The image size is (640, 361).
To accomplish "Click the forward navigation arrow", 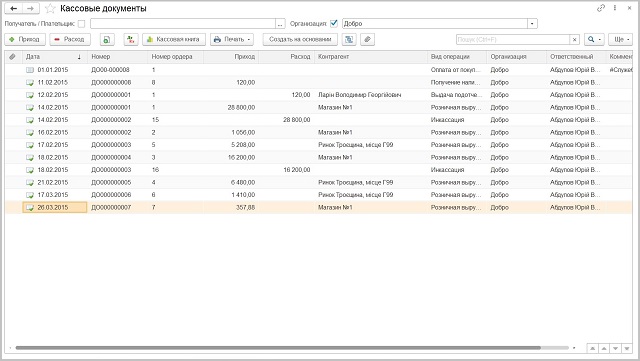I will click(x=31, y=8).
